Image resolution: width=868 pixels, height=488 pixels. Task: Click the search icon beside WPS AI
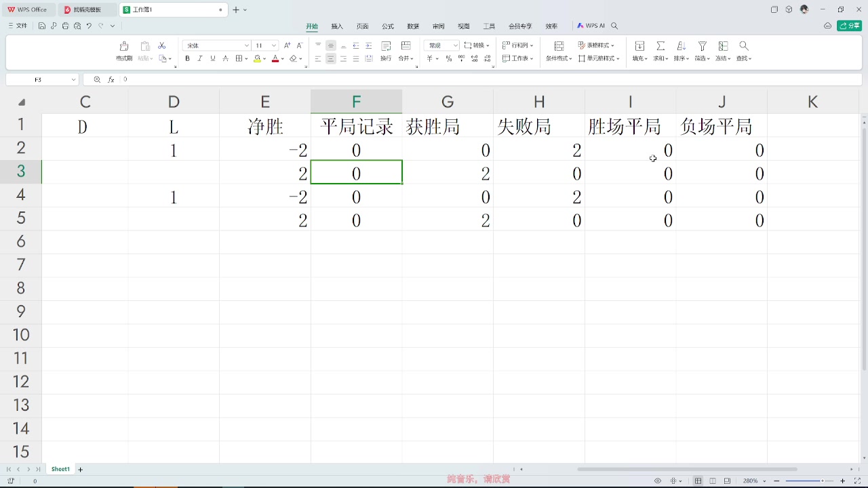click(x=614, y=26)
